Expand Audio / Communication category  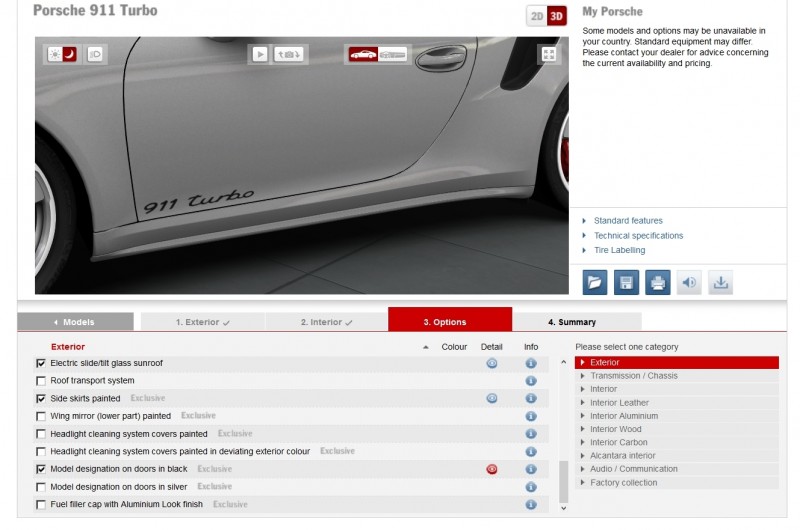677,469
